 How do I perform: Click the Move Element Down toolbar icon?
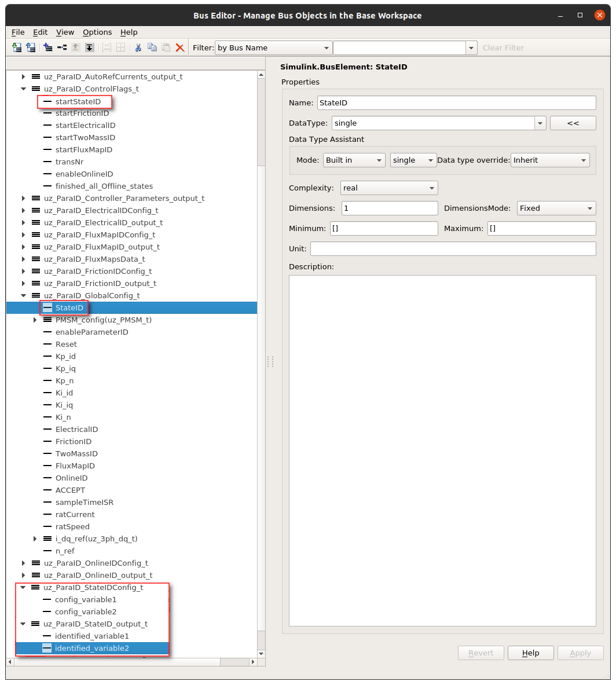coord(89,47)
